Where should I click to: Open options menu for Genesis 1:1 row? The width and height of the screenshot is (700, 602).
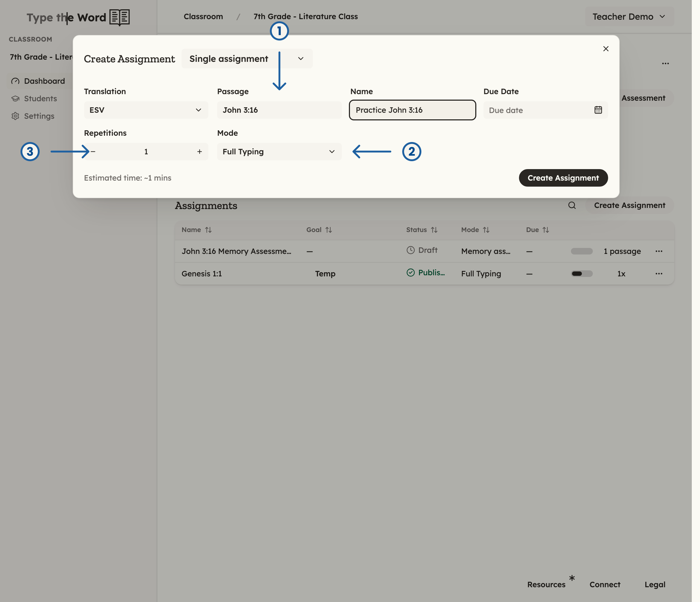click(x=659, y=273)
